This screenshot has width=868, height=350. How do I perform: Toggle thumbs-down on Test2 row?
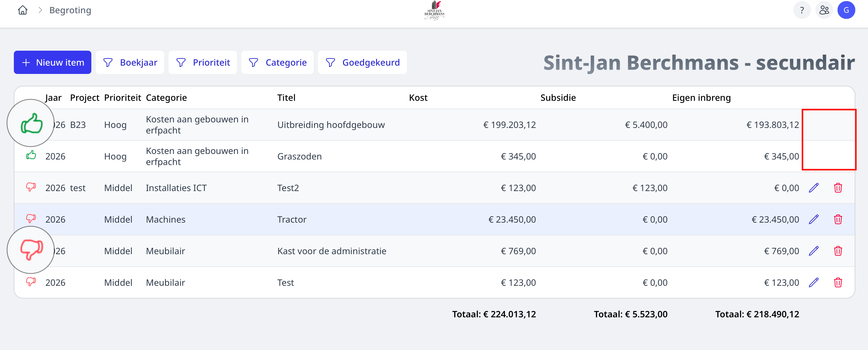[31, 187]
